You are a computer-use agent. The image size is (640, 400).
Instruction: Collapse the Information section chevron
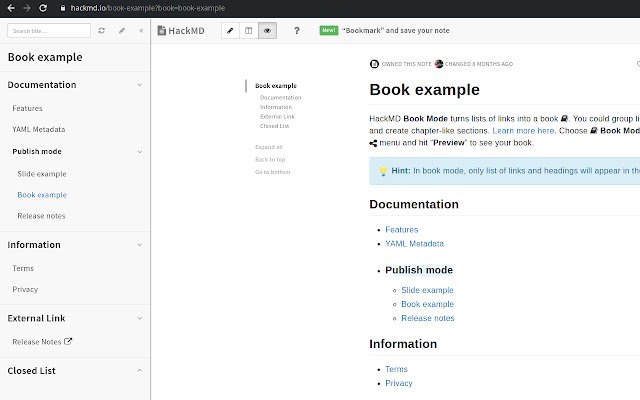[140, 245]
